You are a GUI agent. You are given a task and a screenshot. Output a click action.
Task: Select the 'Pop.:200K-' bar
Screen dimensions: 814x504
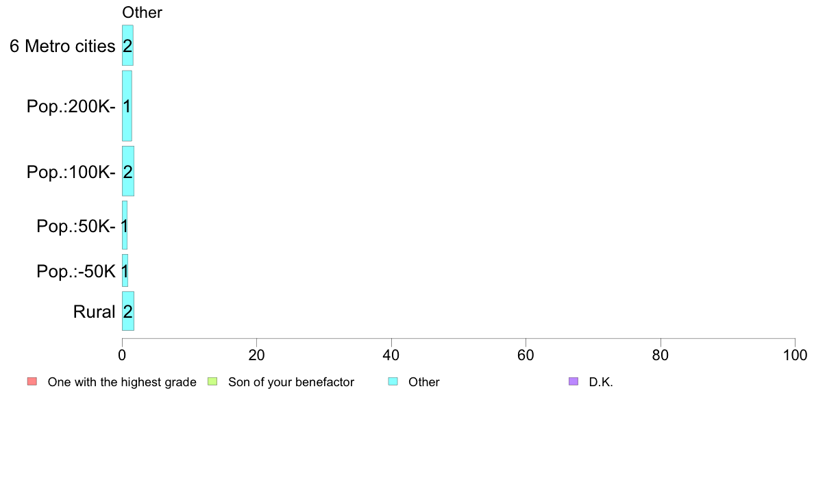tap(127, 106)
